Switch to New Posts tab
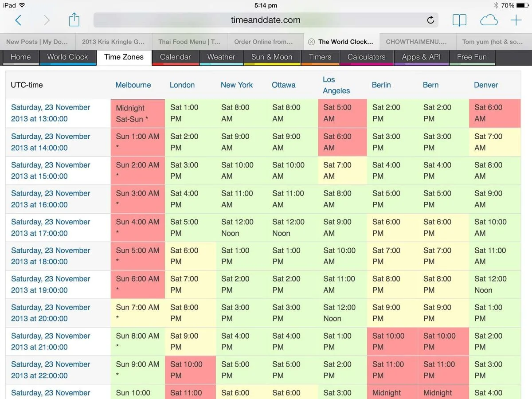Screen dimensions: 532x399 (x=38, y=42)
